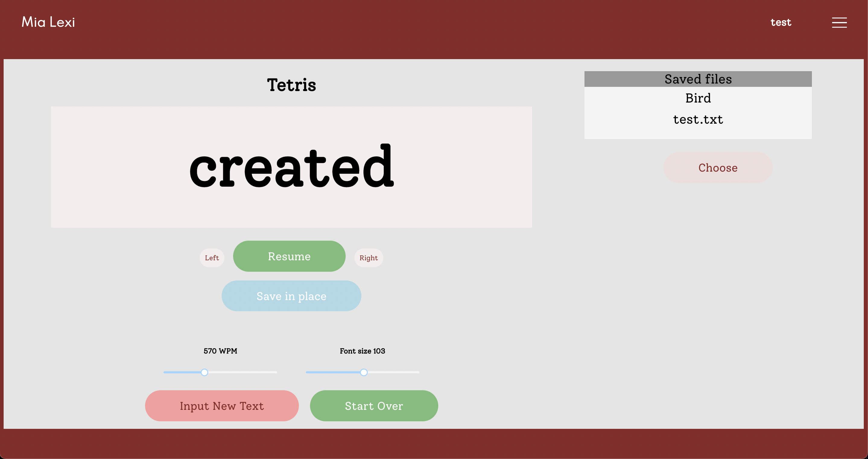Step forward with the Right button
Viewport: 868px width, 459px height.
tap(369, 258)
